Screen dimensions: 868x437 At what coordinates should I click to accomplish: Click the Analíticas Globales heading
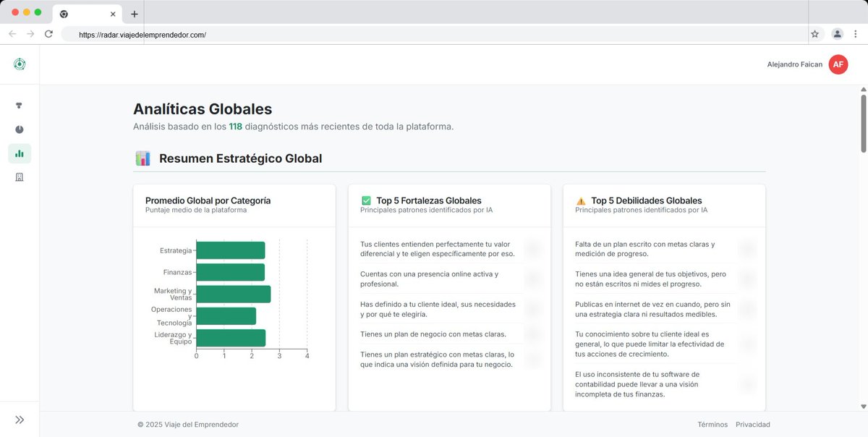(203, 109)
